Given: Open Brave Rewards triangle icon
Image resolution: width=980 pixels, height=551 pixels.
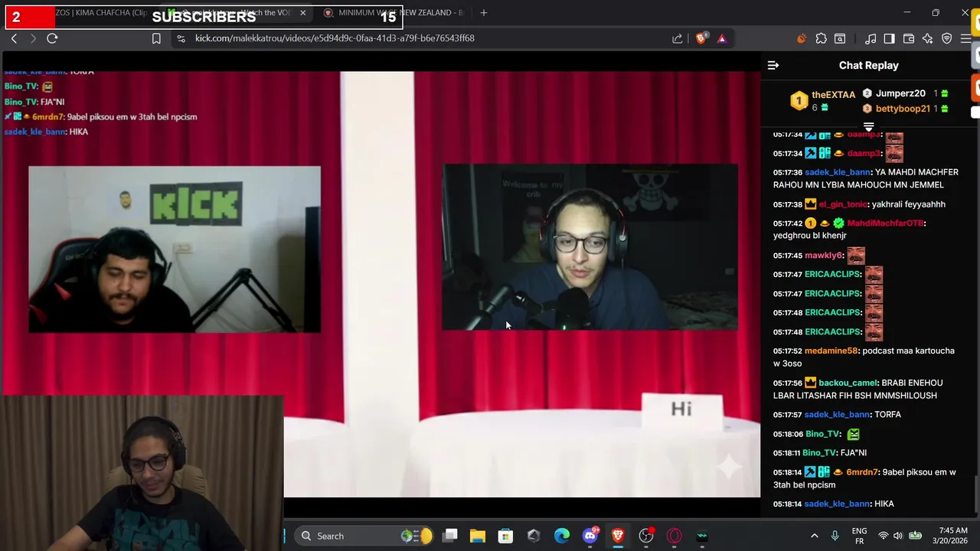Looking at the screenshot, I should click(721, 38).
